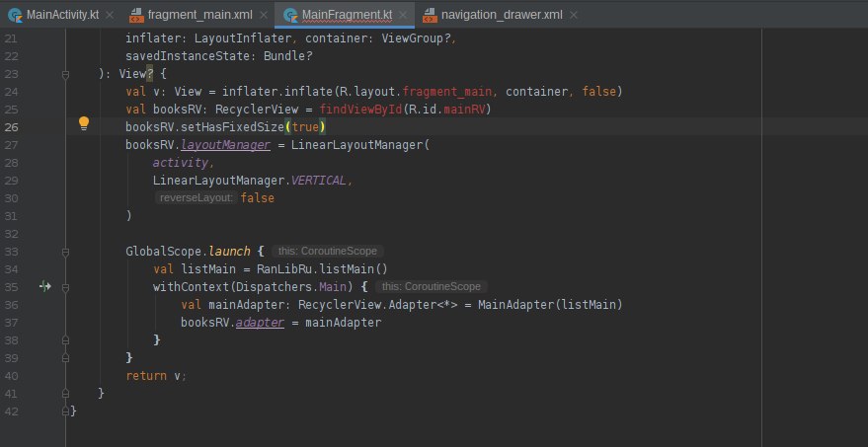Close the navigation_drawer.xml tab
The width and height of the screenshot is (868, 447).
point(574,15)
